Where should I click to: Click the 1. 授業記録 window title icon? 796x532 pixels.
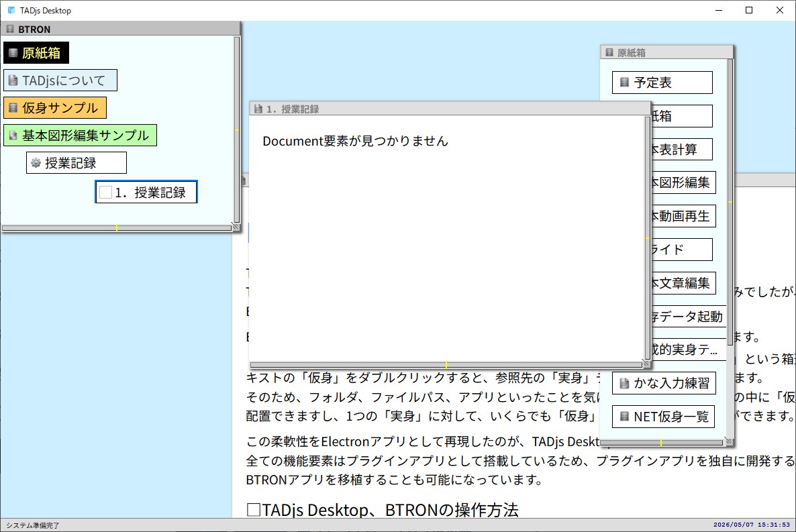(x=258, y=109)
